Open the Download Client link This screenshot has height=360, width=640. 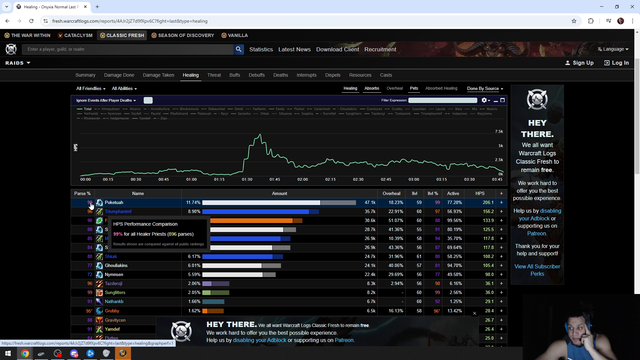click(338, 49)
